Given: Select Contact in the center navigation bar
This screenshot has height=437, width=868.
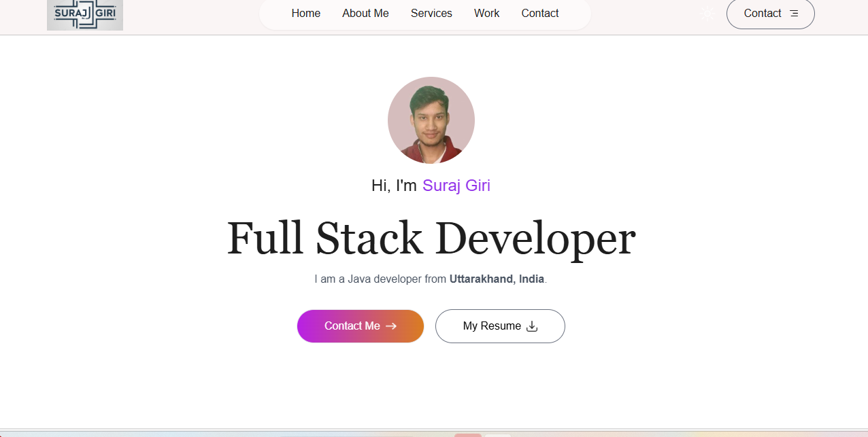Looking at the screenshot, I should point(540,14).
